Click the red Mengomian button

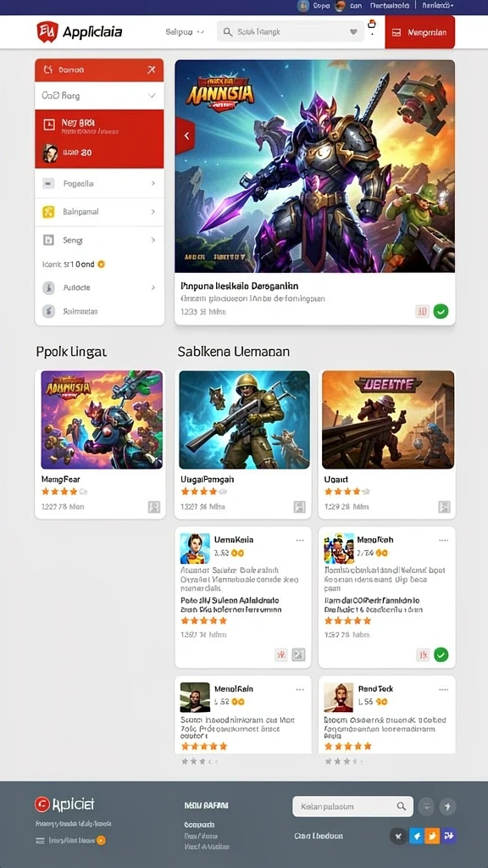coord(420,32)
